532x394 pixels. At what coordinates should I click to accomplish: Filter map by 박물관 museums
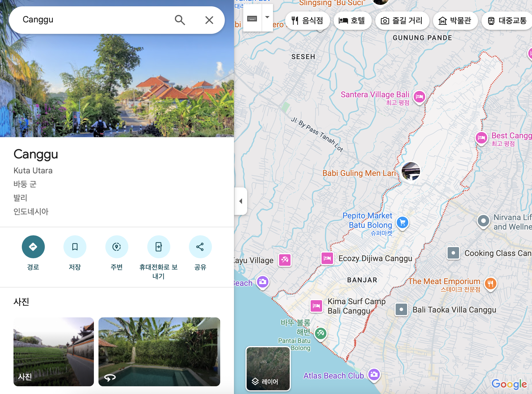point(455,21)
